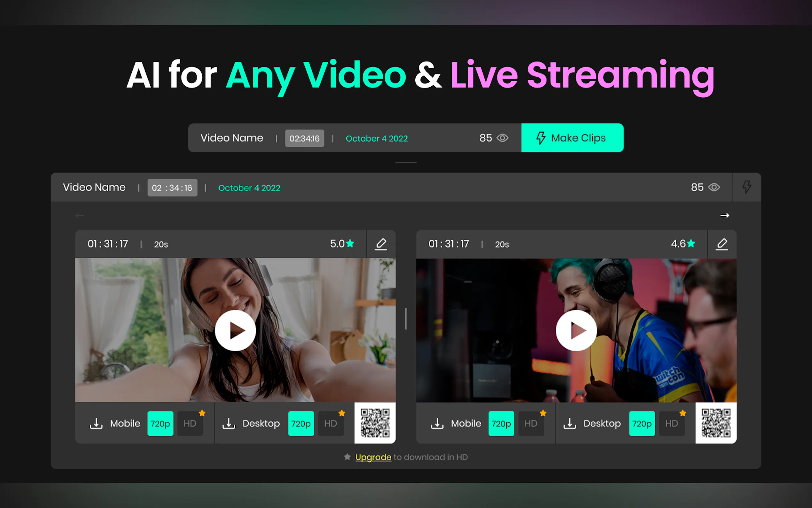Play the blue-haired gamer clip
Viewport: 812px width, 508px height.
(x=576, y=330)
